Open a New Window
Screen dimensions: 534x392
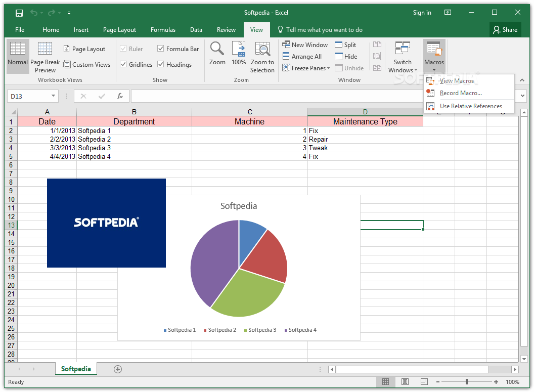point(305,45)
